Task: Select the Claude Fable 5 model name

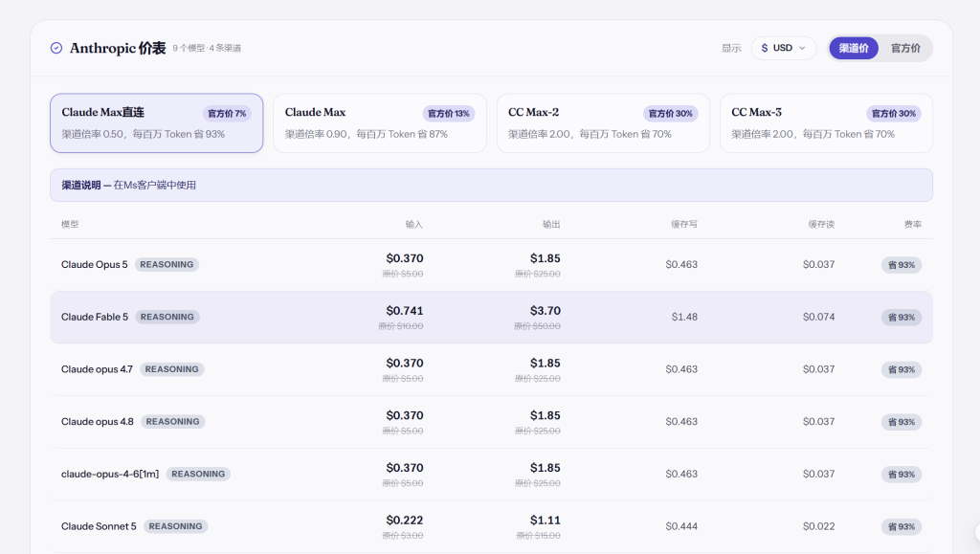Action: 95,318
